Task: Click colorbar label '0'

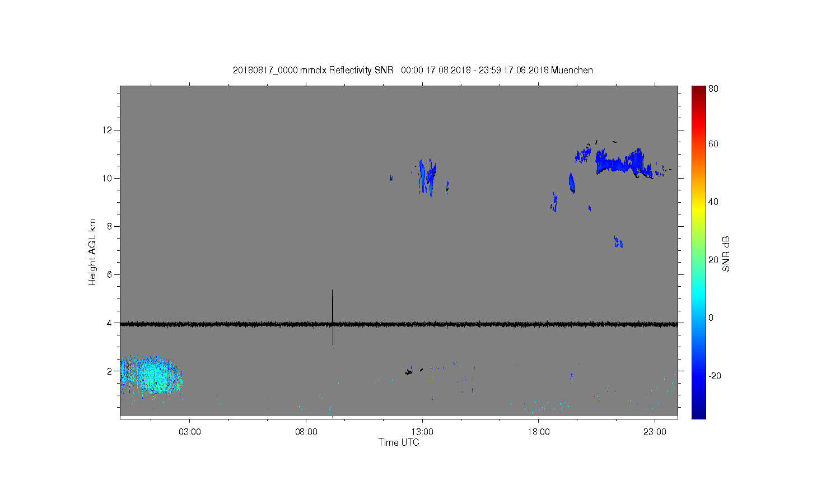Action: pyautogui.click(x=711, y=318)
